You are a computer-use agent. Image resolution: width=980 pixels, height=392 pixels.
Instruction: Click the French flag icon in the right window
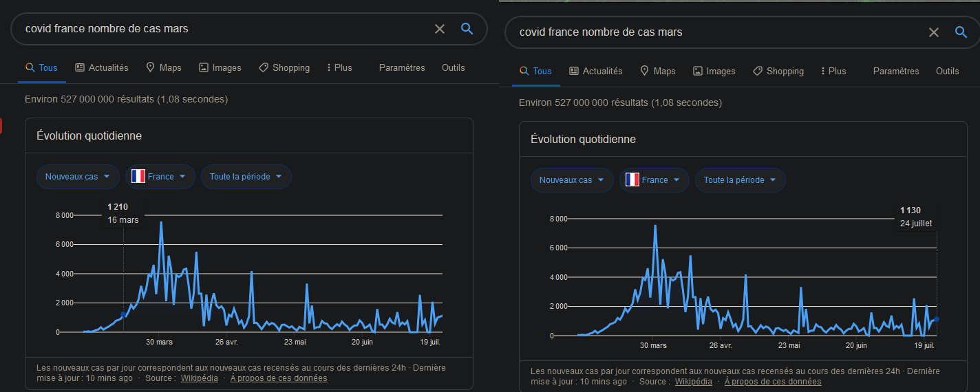632,179
